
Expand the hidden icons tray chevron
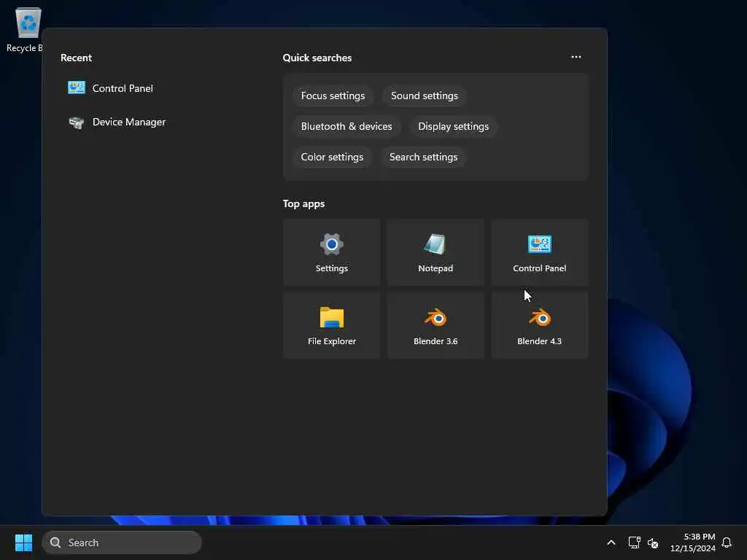tap(611, 542)
